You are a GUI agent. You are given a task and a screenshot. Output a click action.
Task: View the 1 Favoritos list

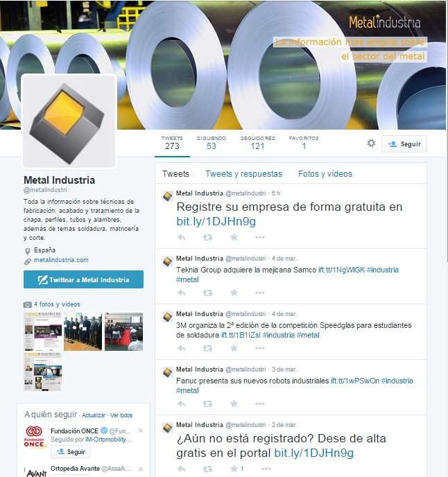point(304,143)
